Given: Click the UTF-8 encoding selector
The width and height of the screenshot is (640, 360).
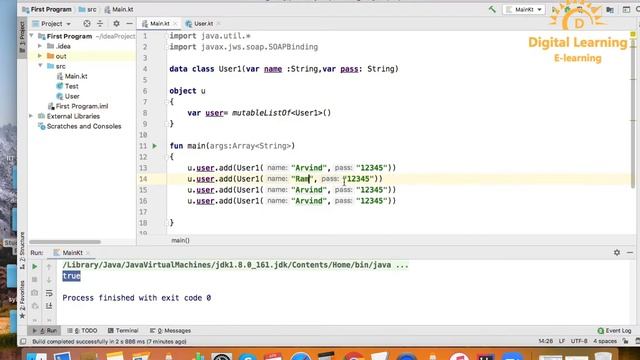Looking at the screenshot, I should [579, 341].
